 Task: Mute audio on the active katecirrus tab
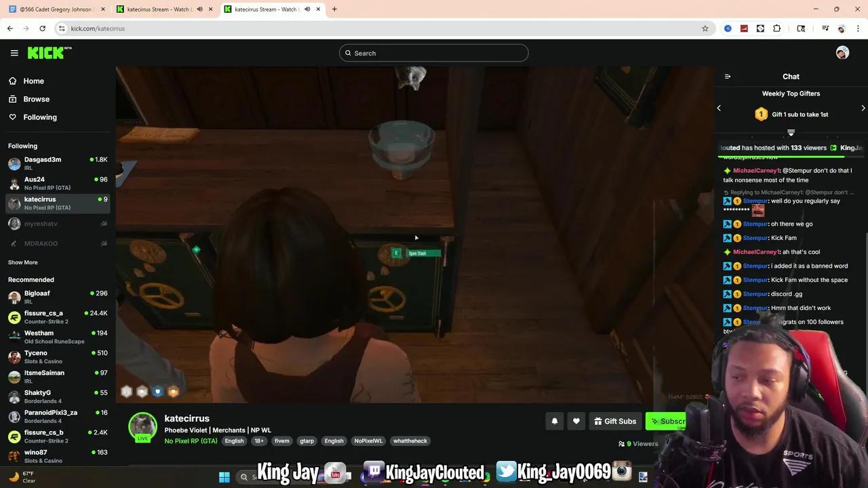(308, 9)
